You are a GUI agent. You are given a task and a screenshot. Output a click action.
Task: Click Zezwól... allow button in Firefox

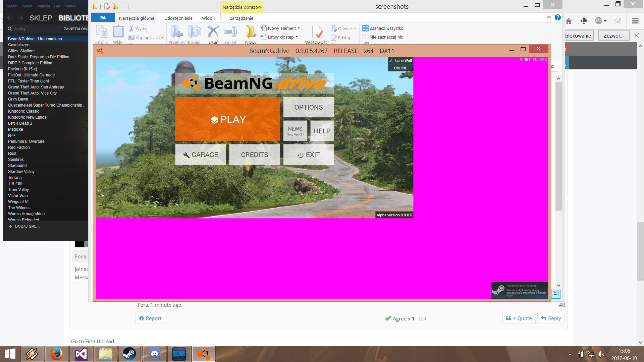click(613, 36)
